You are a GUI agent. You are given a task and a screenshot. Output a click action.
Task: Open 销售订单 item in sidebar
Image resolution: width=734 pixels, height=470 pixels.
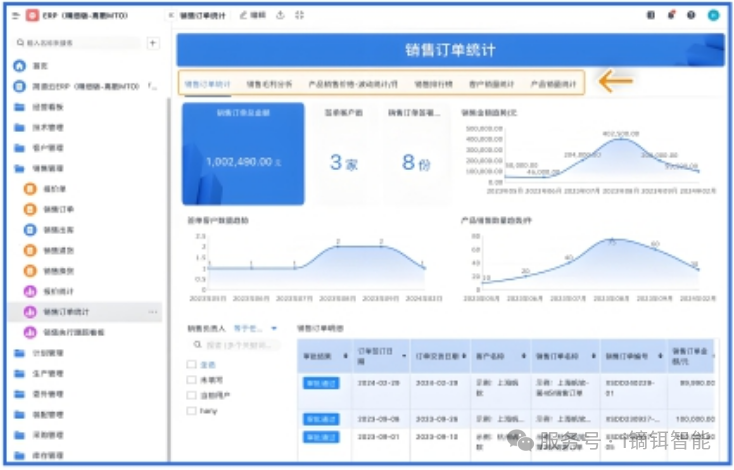tap(58, 209)
